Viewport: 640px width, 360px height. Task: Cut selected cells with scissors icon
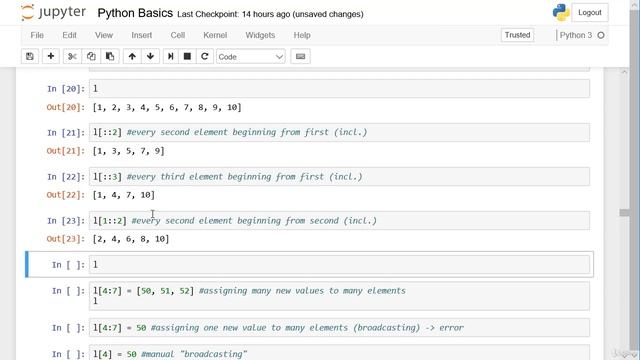tap(72, 56)
